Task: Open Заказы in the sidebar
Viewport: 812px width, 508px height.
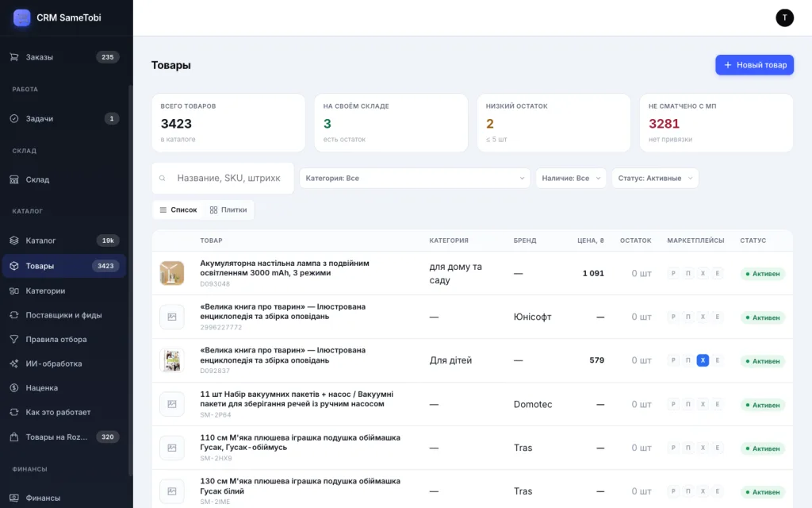Action: pyautogui.click(x=64, y=57)
